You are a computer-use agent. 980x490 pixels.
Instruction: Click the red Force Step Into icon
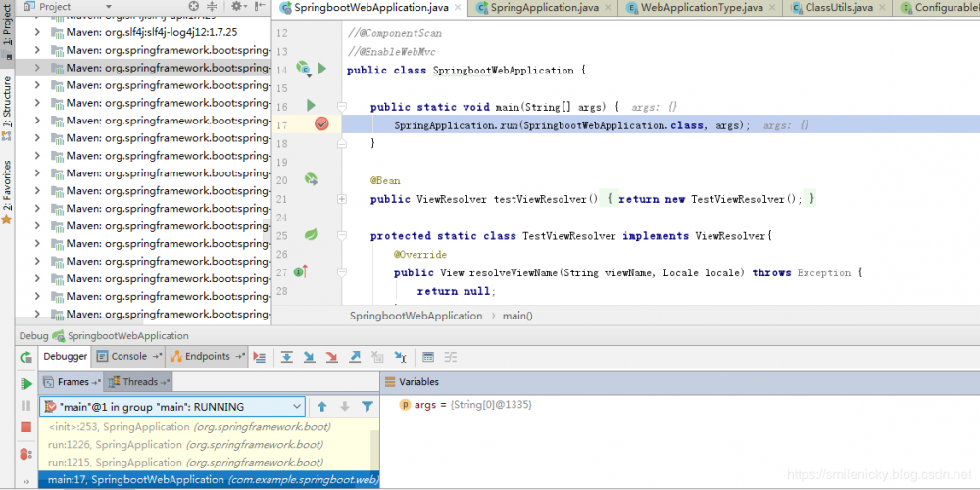pos(332,357)
